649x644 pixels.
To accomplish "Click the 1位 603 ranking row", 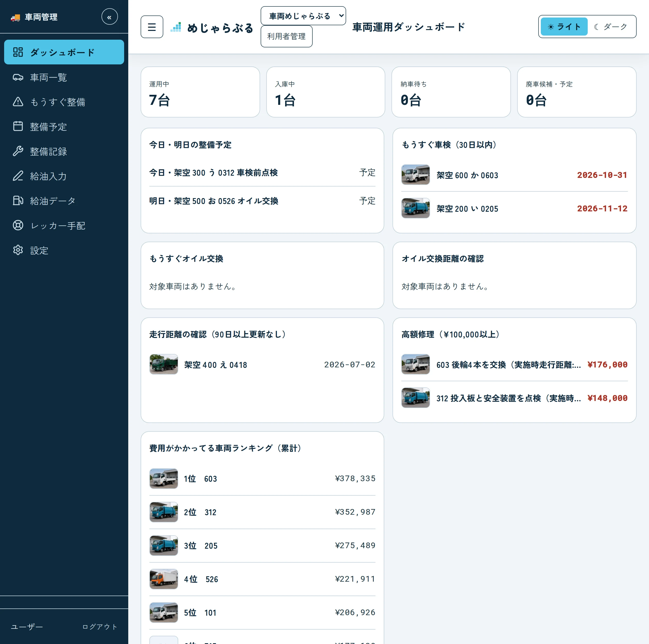I will coord(262,478).
